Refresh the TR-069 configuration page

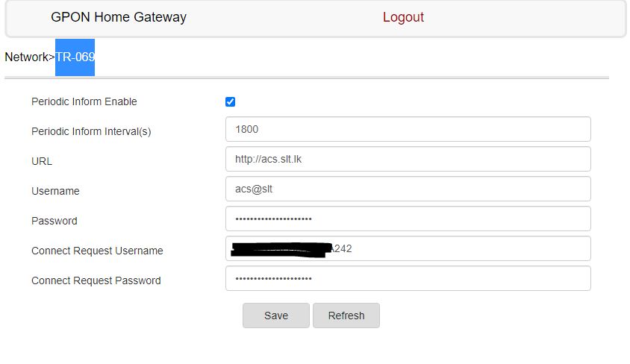pyautogui.click(x=346, y=316)
